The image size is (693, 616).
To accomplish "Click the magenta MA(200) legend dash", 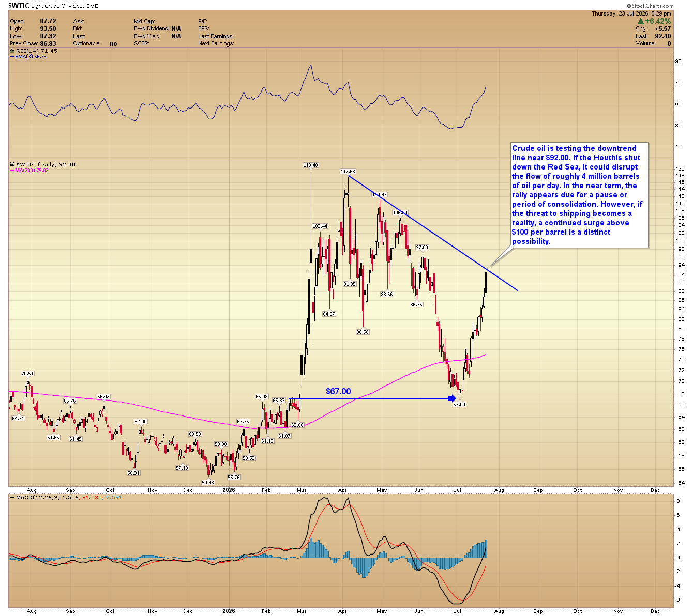I will pyautogui.click(x=12, y=171).
